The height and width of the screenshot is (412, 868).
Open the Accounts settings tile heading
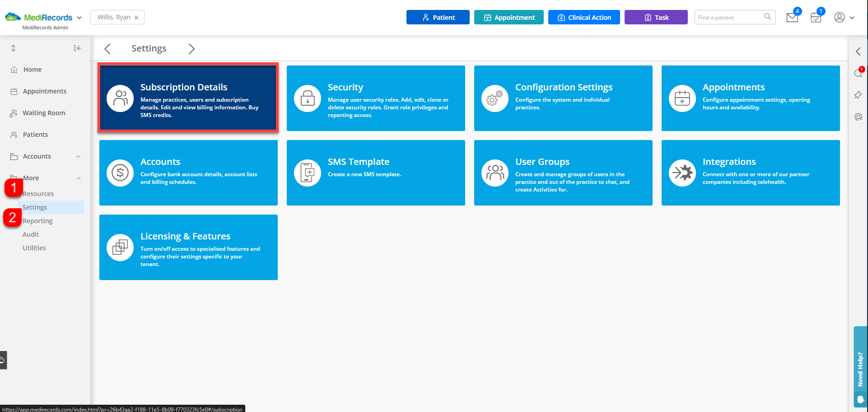pos(160,162)
